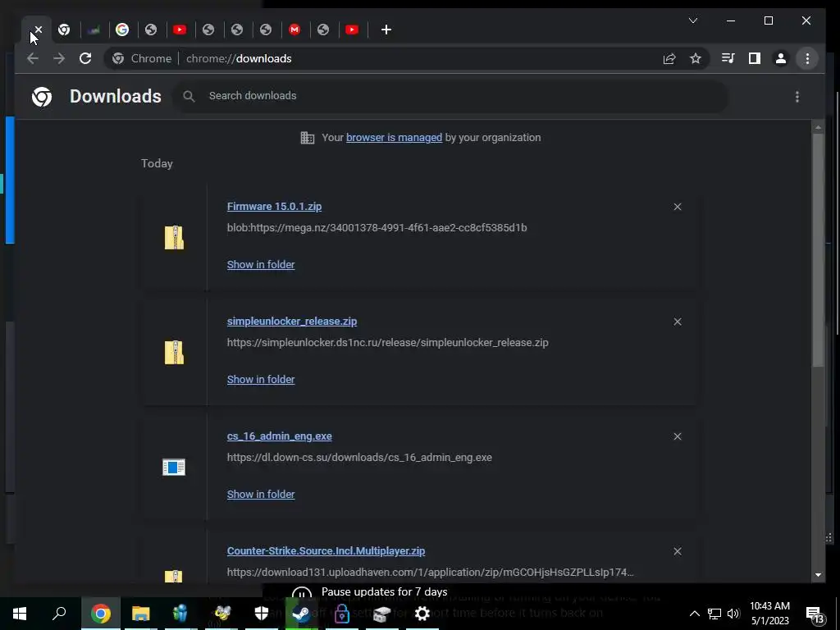Click the scrollbar up arrow
Screen dimensions: 840x630
tap(818, 127)
